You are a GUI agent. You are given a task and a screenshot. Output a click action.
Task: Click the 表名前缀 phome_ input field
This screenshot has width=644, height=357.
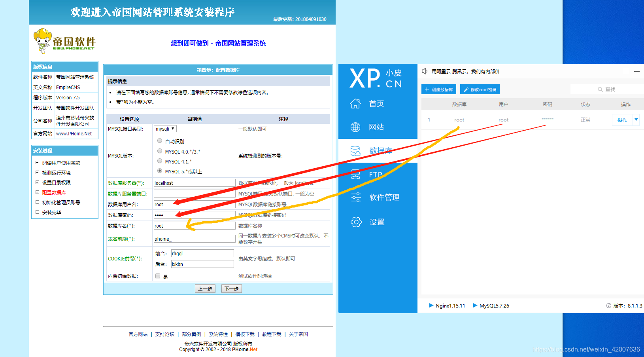195,239
